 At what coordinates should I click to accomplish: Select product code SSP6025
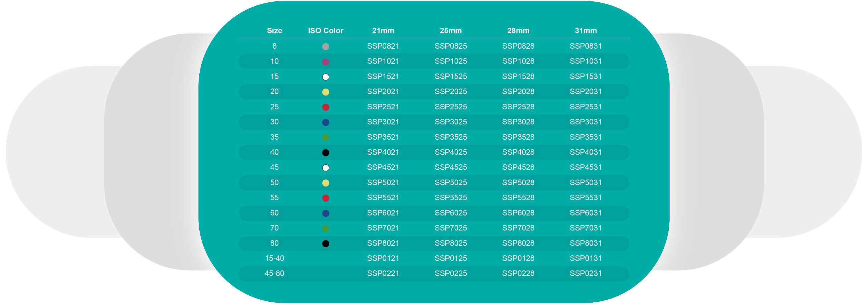click(x=450, y=213)
